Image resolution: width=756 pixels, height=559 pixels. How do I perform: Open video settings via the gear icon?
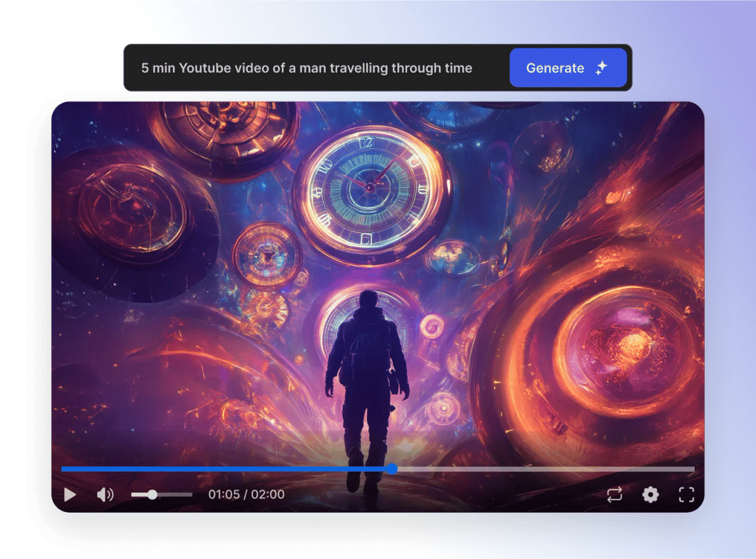(651, 495)
